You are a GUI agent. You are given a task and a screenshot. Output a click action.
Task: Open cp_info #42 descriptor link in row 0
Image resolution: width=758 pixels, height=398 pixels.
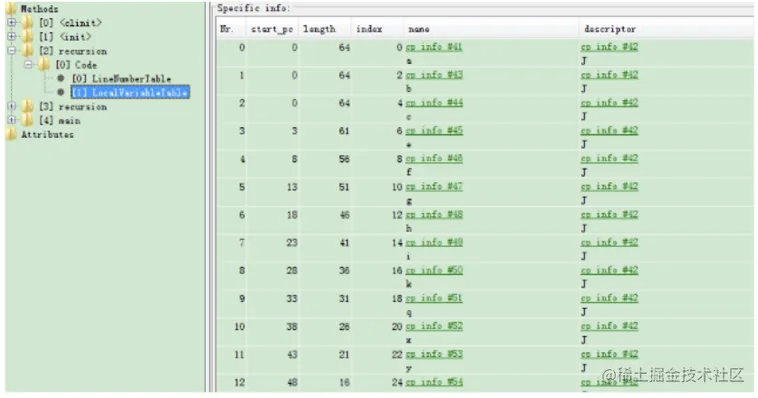609,47
